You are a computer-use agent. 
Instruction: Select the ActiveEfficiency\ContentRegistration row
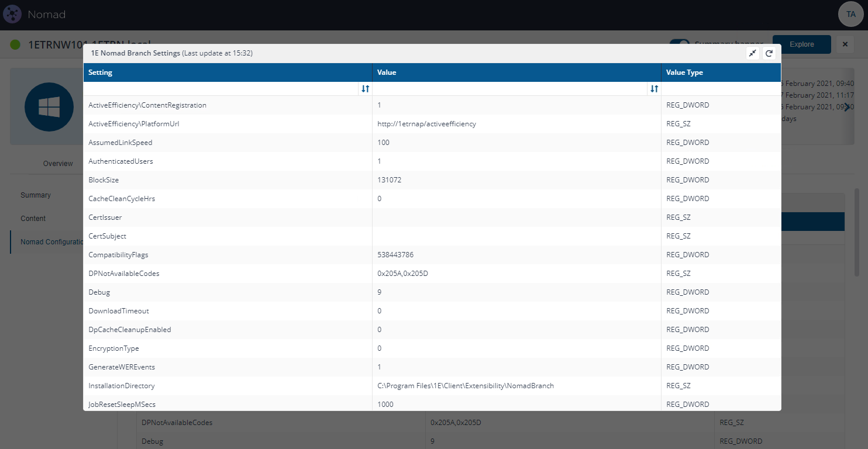tap(432, 105)
